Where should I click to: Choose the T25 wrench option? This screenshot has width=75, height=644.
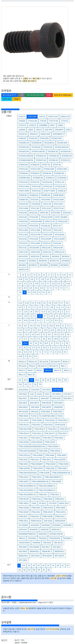pos(20,384)
